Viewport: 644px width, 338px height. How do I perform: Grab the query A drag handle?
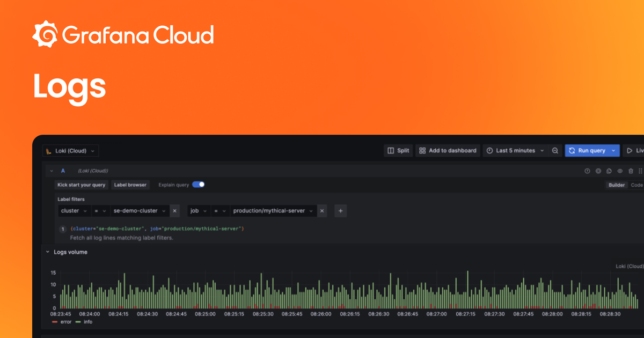640,171
